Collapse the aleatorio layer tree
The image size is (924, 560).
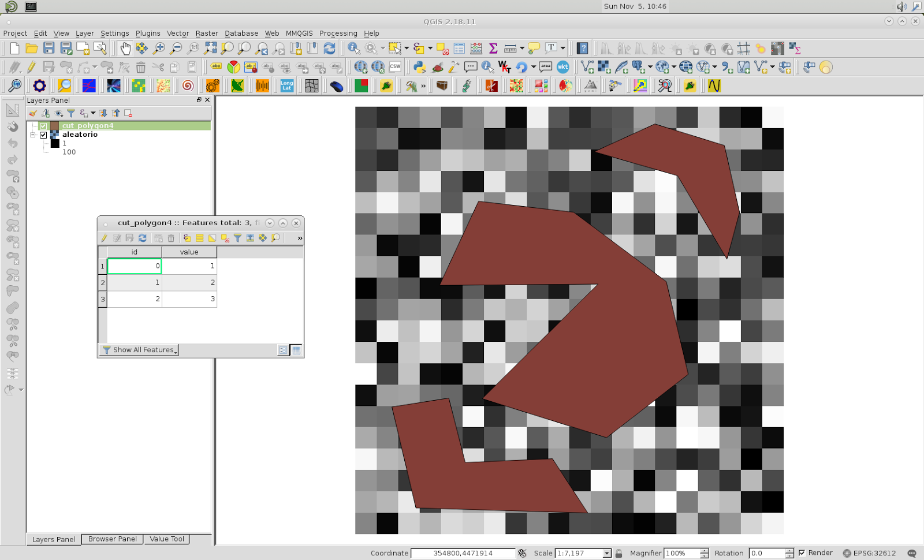click(33, 135)
